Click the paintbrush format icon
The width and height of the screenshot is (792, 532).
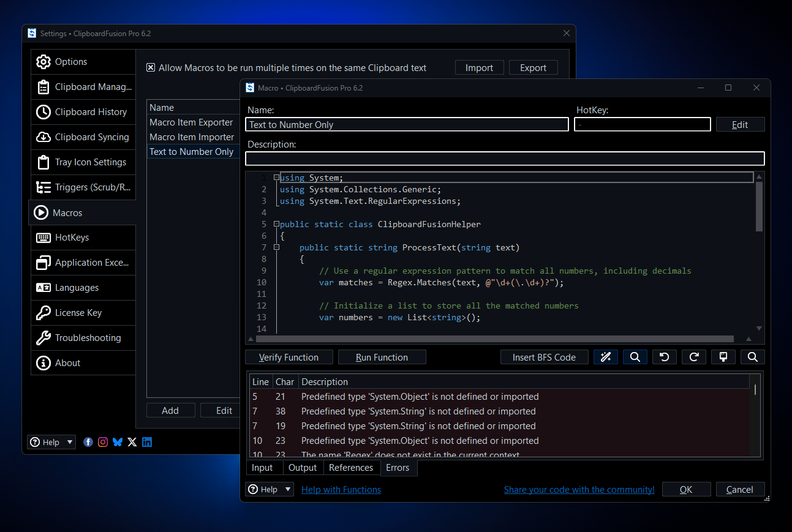[723, 357]
